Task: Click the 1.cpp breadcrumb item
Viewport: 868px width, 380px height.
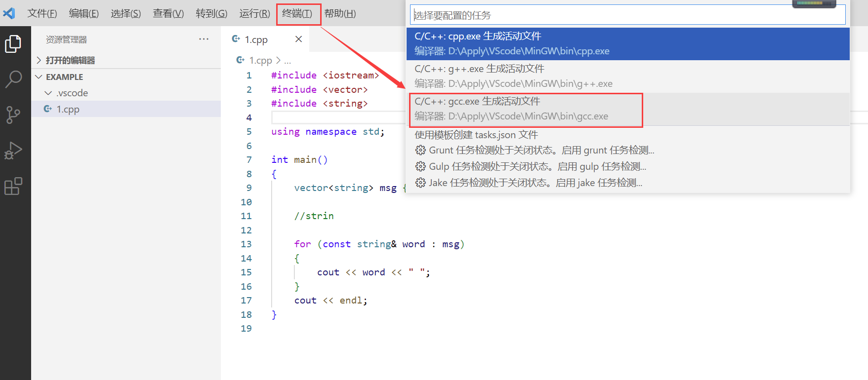Action: point(260,60)
